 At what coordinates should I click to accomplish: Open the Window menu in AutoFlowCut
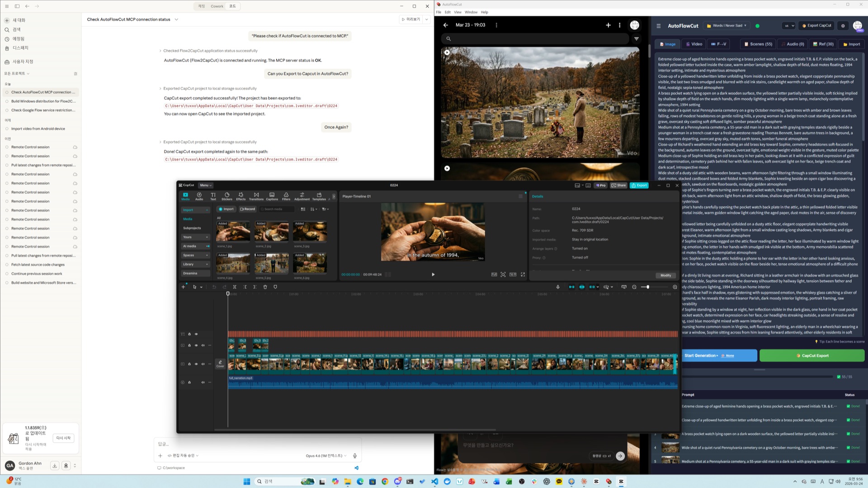[471, 12]
